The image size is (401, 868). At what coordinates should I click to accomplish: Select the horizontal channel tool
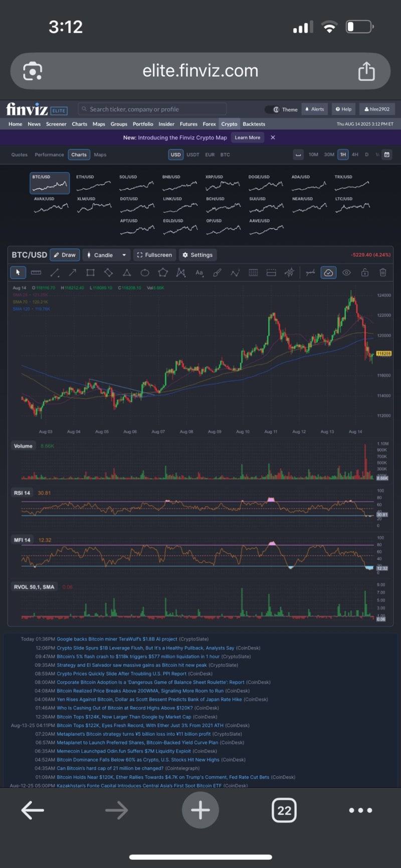(x=271, y=273)
